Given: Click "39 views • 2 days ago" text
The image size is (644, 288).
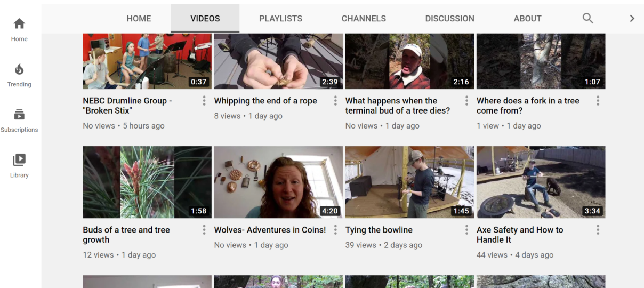Looking at the screenshot, I should click(384, 245).
